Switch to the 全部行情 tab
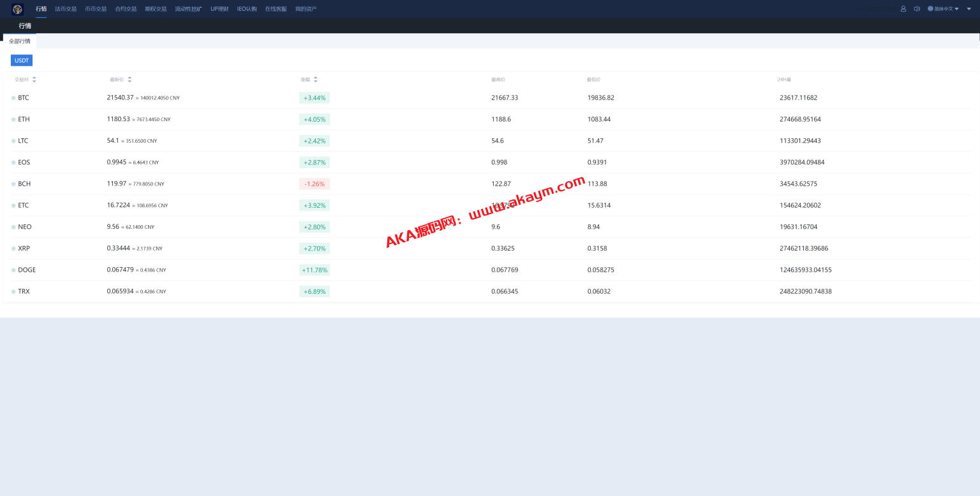 19,41
